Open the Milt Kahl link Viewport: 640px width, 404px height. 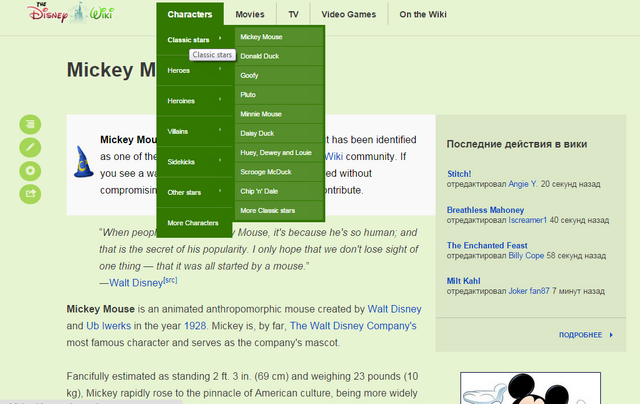pyautogui.click(x=463, y=281)
